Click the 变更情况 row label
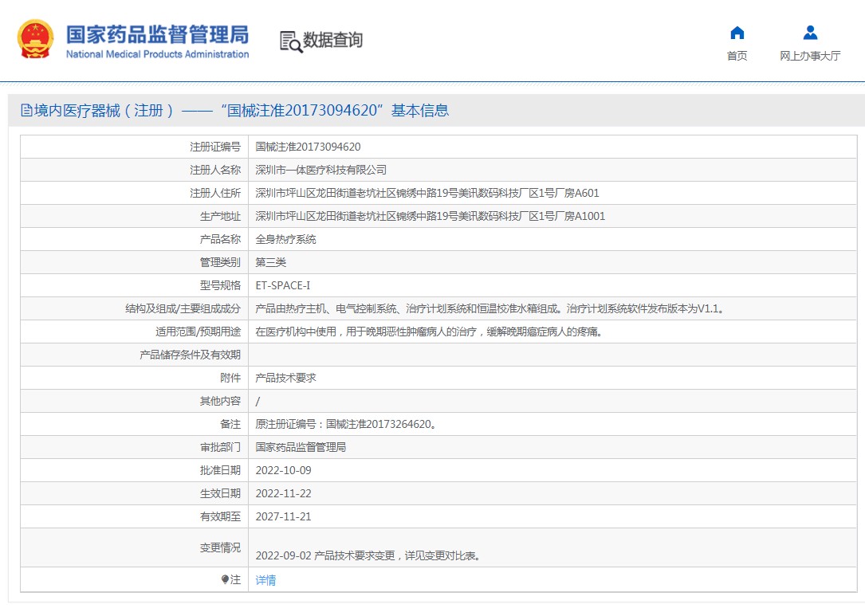This screenshot has width=865, height=616. click(220, 547)
